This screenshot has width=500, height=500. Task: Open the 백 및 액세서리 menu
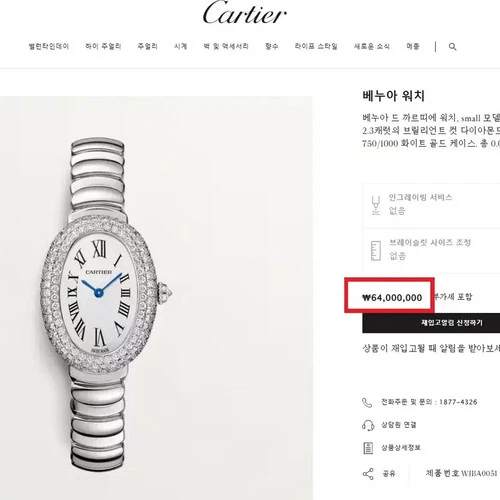(226, 46)
